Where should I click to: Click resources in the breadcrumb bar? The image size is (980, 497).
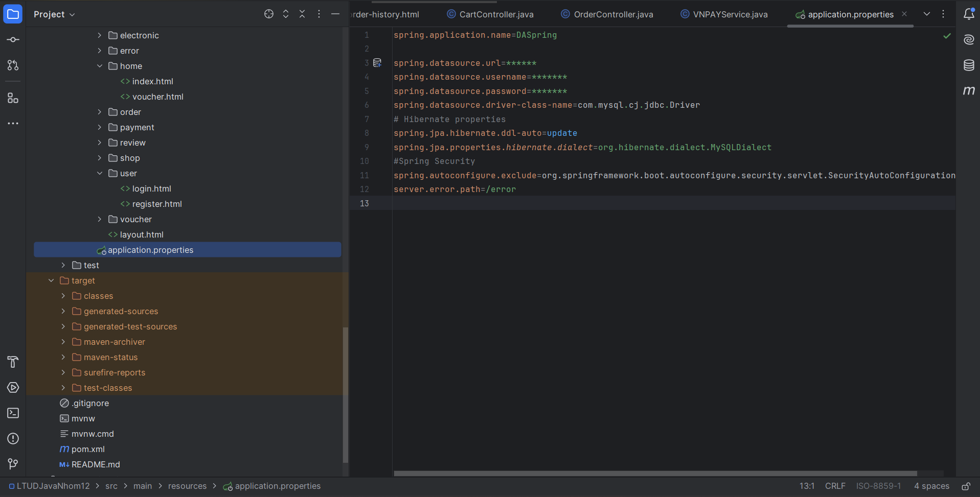(x=187, y=486)
